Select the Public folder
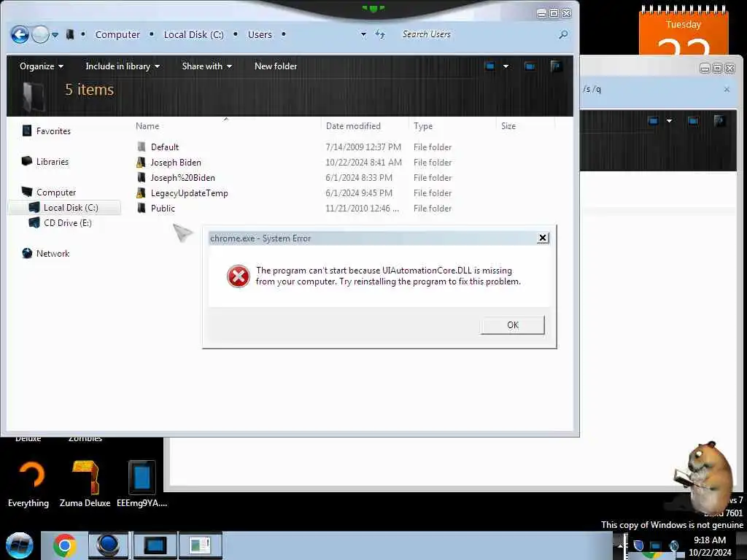The width and height of the screenshot is (747, 560). tap(163, 208)
